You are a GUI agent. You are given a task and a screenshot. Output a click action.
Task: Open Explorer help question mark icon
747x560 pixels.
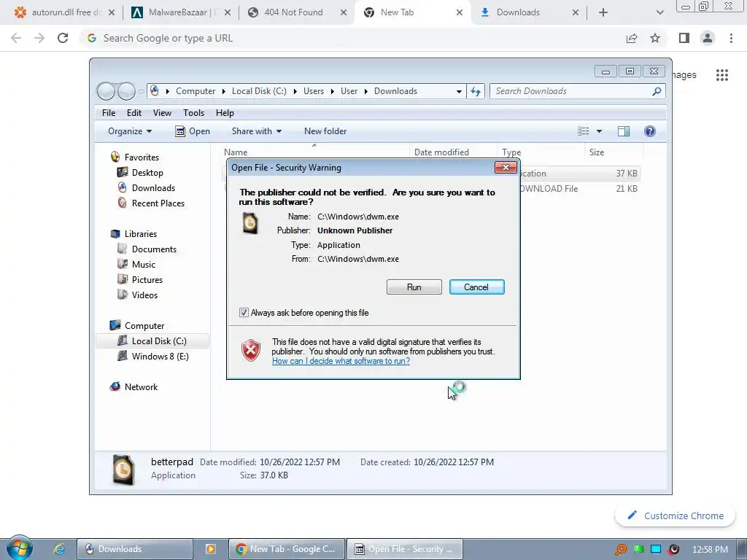click(x=650, y=131)
